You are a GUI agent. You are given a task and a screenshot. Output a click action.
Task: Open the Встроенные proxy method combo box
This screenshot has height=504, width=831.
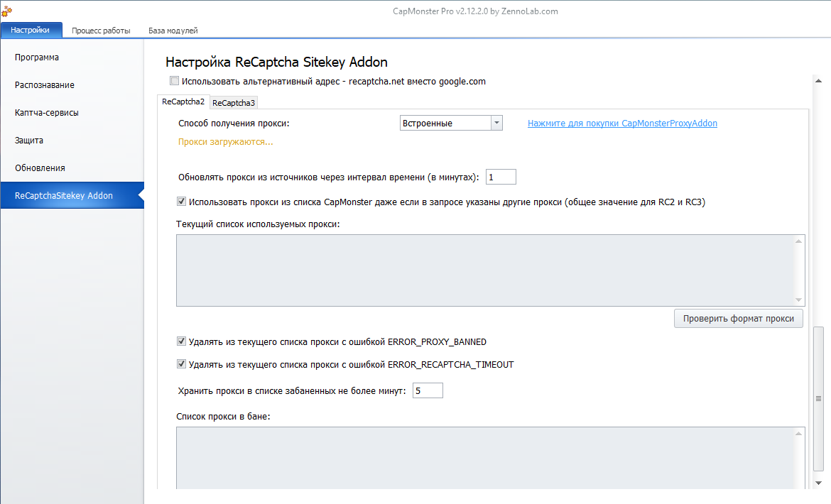coord(445,124)
